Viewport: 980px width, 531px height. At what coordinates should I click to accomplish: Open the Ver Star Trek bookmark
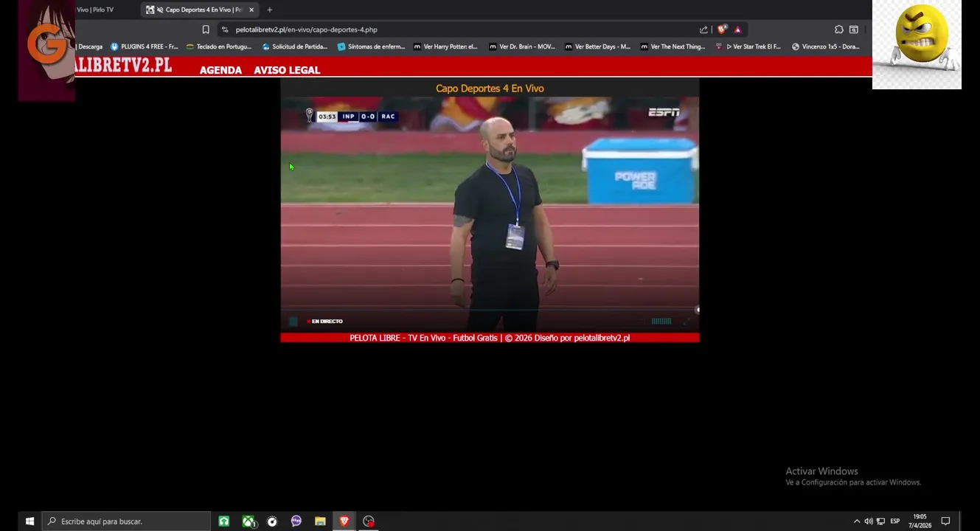748,46
